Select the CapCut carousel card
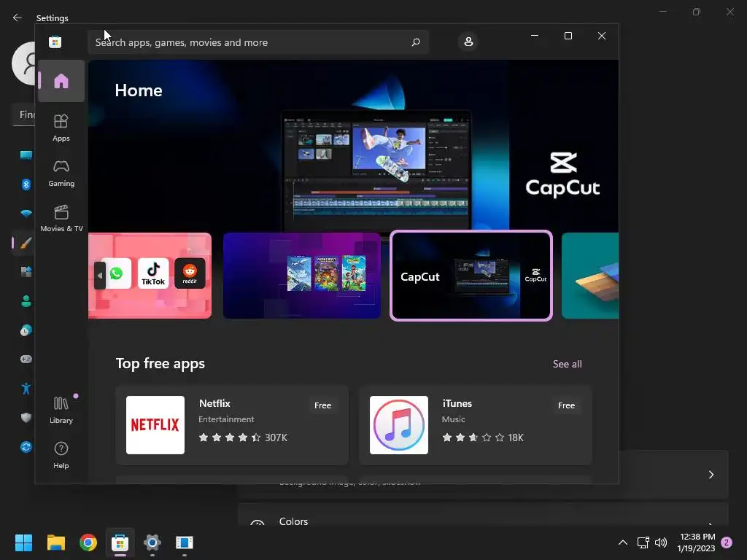Image resolution: width=747 pixels, height=560 pixels. 471,275
